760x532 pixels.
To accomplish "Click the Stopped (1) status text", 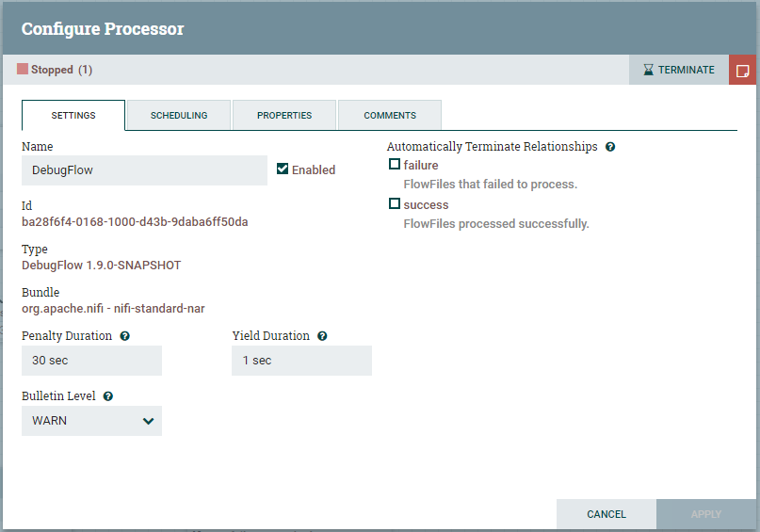I will tap(61, 70).
